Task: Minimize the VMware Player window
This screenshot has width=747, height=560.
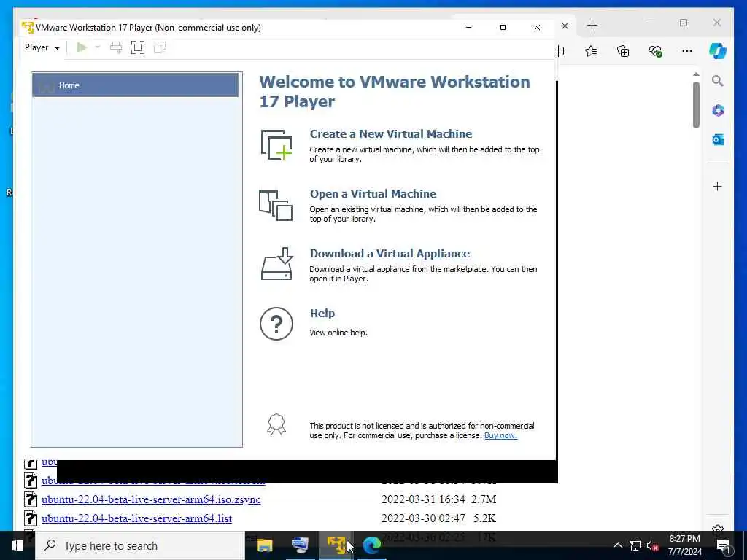Action: pyautogui.click(x=469, y=28)
